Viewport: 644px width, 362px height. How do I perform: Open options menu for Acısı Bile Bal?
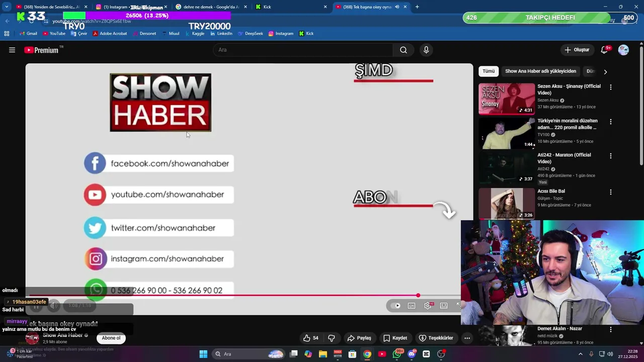tap(611, 192)
